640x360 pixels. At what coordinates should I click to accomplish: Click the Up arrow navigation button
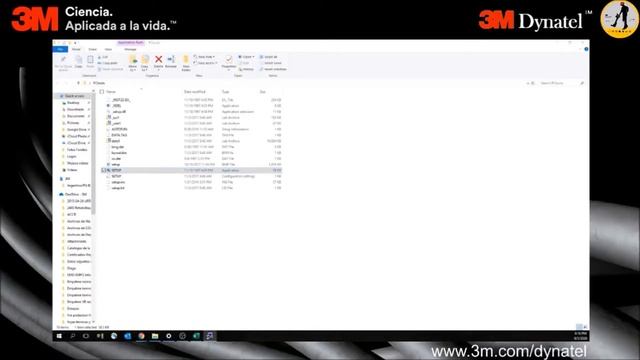[78, 83]
